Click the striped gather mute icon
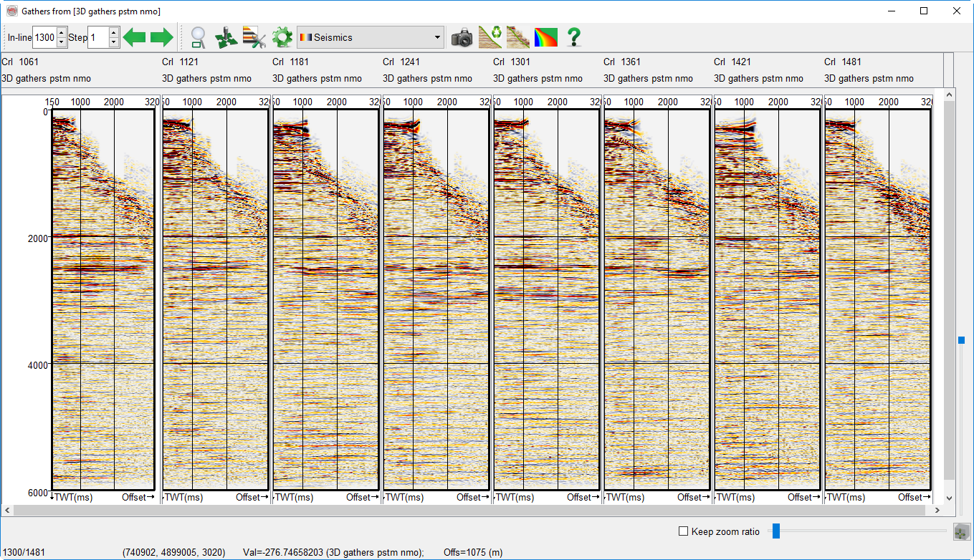This screenshot has height=560, width=974. point(518,37)
